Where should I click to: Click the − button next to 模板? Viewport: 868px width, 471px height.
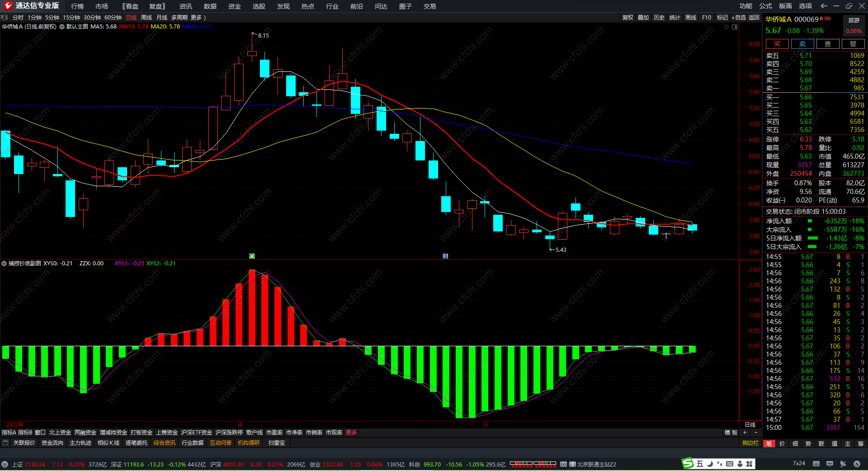coord(755,433)
